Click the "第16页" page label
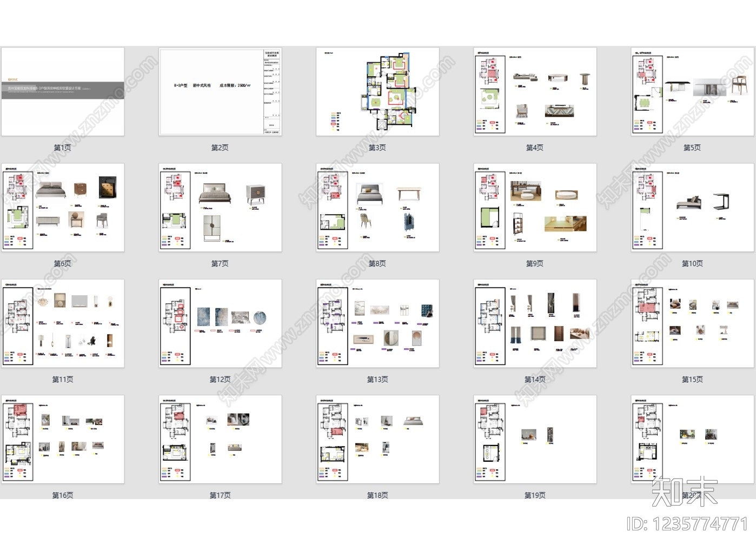Image resolution: width=756 pixels, height=545 pixels. pyautogui.click(x=63, y=495)
